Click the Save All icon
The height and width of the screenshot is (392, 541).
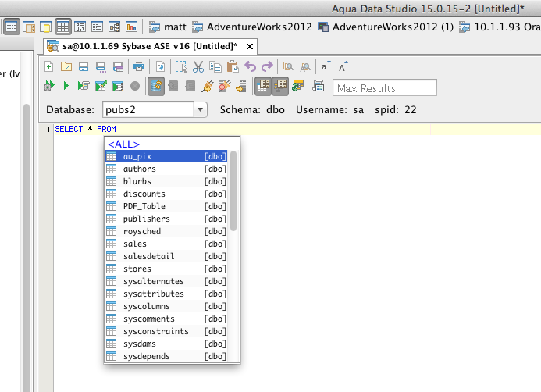point(118,66)
